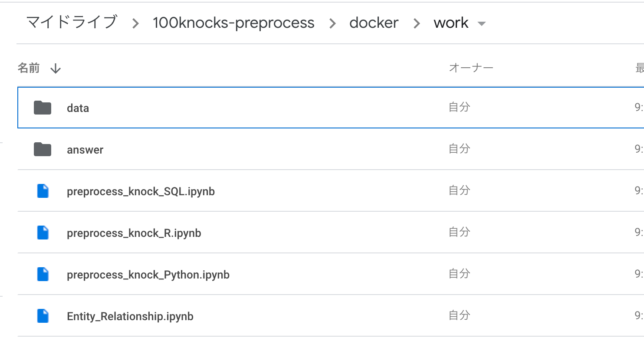This screenshot has height=354, width=644.
Task: Click the preprocess_knock_SQL.ipynb file icon
Action: click(43, 191)
